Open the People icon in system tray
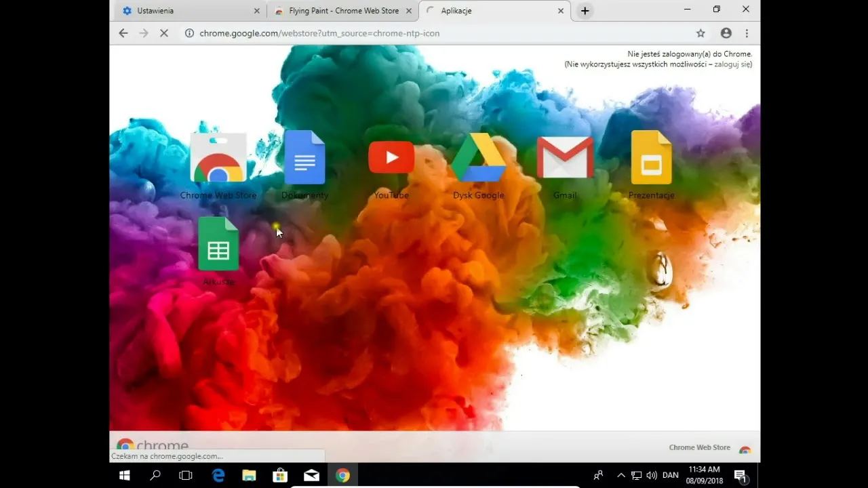Screen dimensions: 868x488 tap(598, 476)
